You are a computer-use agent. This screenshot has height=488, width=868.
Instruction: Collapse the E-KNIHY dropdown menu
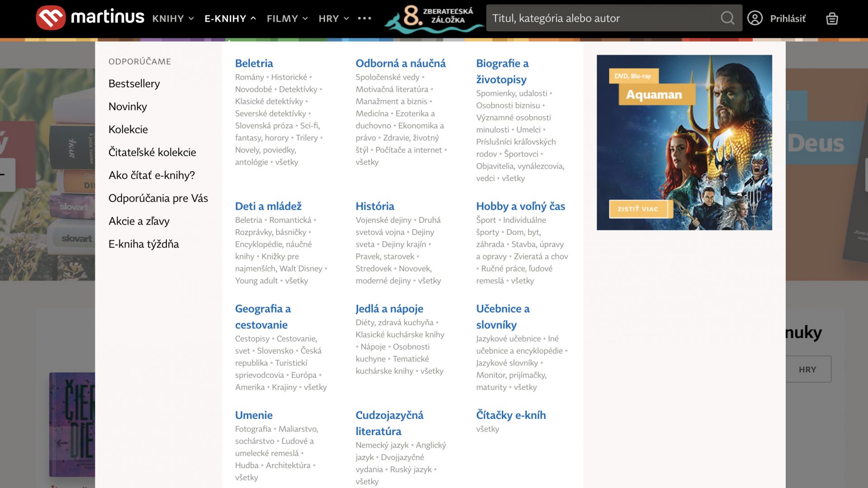pyautogui.click(x=230, y=19)
